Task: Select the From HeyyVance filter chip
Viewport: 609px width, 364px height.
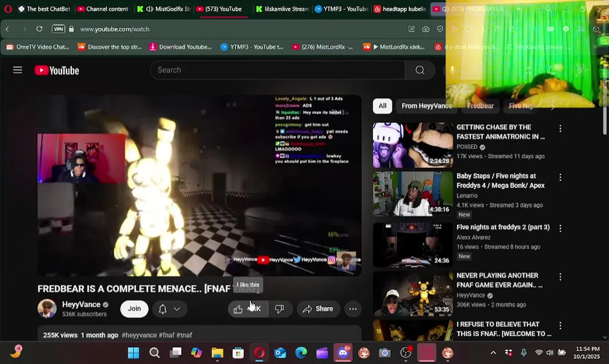Action: [426, 106]
